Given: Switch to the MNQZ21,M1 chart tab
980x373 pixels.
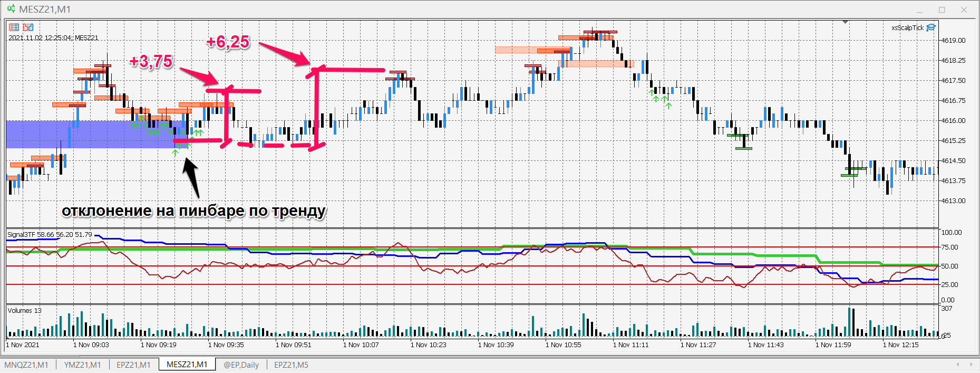Looking at the screenshot, I should coord(26,365).
